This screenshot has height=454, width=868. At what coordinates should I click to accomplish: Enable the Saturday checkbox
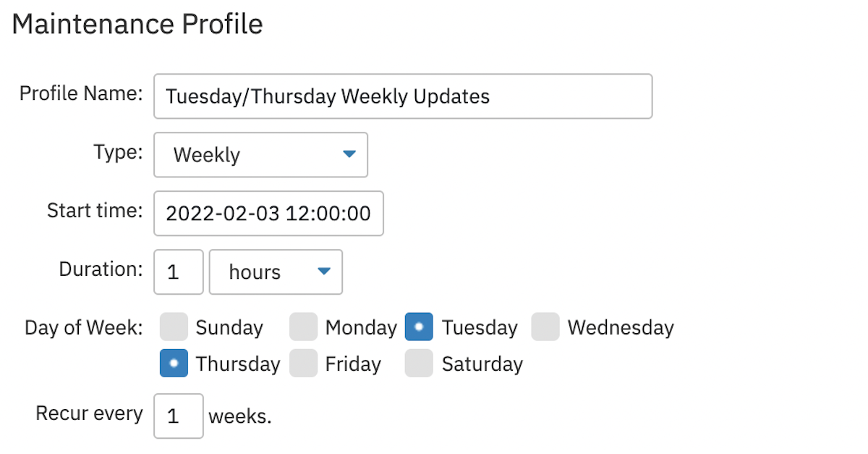coord(419,363)
